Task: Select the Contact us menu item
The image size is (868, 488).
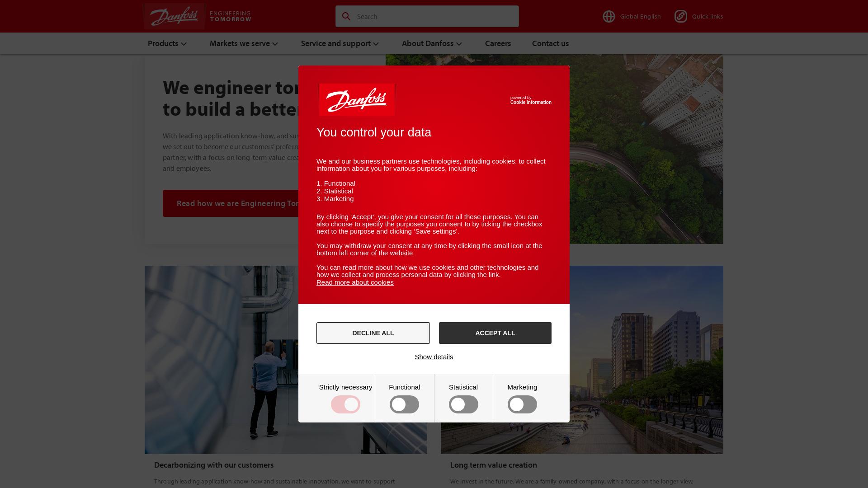Action: (550, 43)
